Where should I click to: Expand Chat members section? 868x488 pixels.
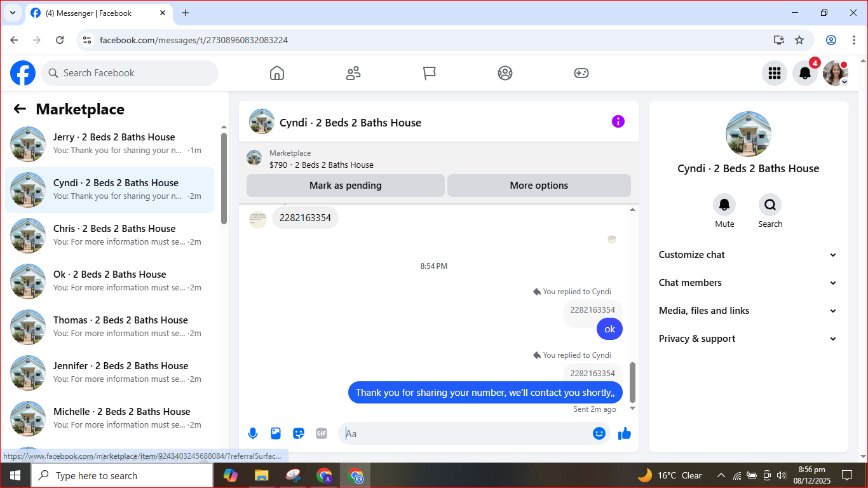tap(748, 283)
